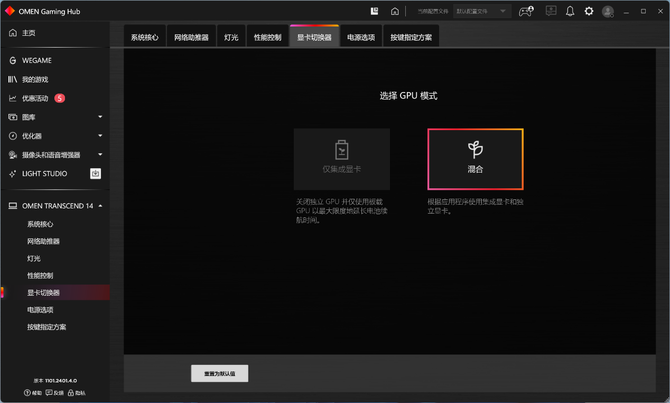
Task: Open the settings gear icon
Action: (589, 11)
